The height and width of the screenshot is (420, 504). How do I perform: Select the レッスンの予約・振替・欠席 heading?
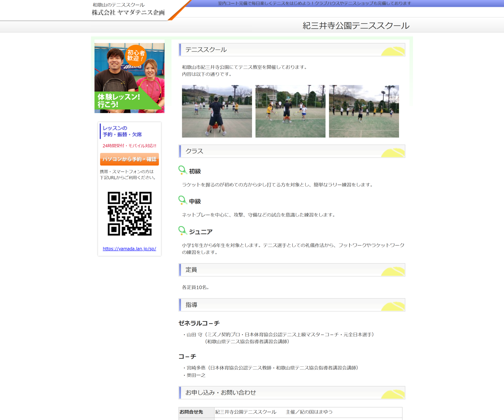point(122,131)
